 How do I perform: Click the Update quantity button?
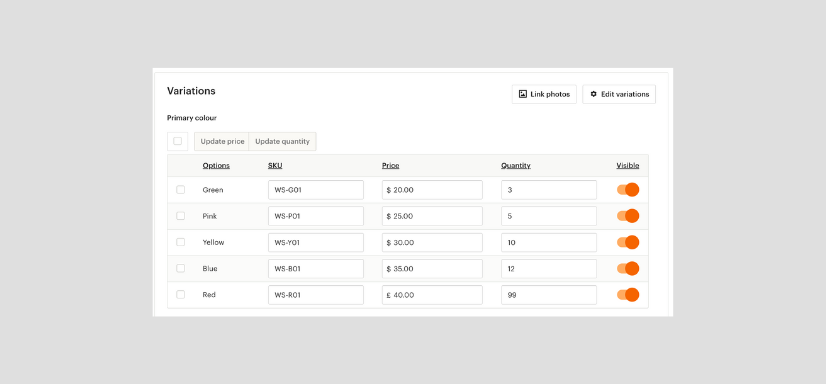[x=282, y=142]
